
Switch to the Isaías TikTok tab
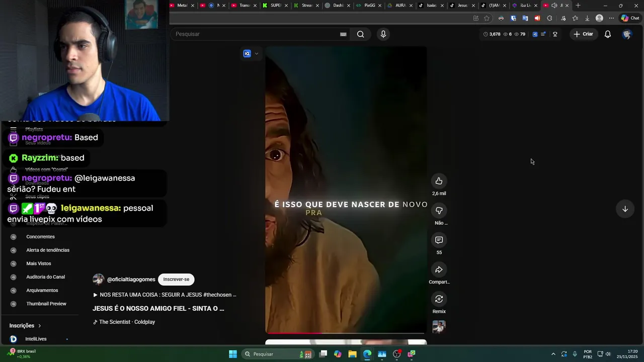point(431,6)
